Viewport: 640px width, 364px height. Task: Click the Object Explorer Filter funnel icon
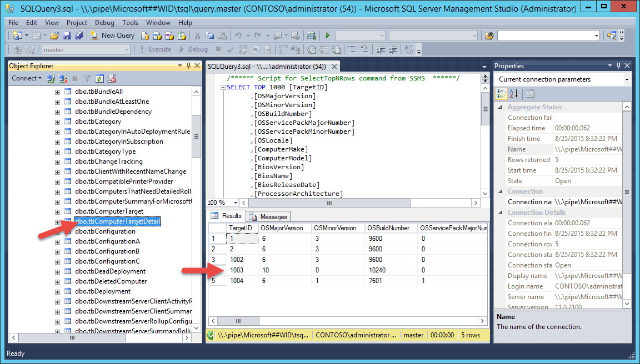(x=87, y=78)
